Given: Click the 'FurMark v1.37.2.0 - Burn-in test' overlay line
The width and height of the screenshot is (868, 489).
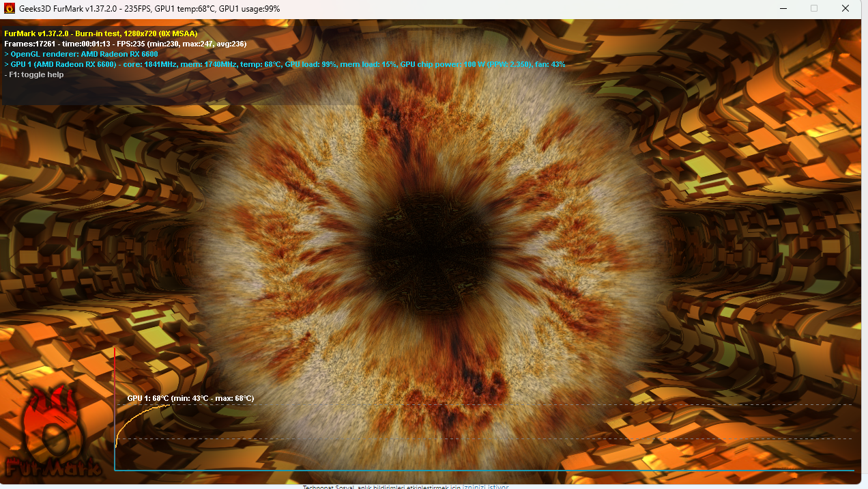Looking at the screenshot, I should [101, 33].
